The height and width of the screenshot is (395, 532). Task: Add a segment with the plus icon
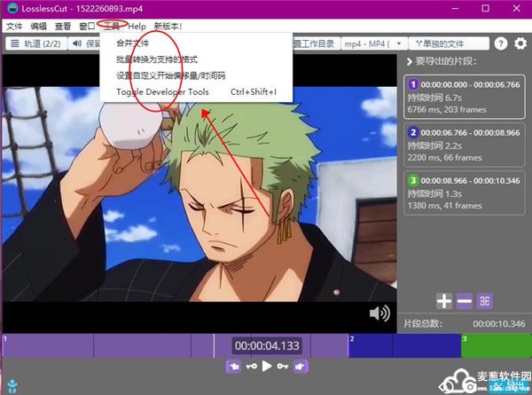pyautogui.click(x=444, y=301)
